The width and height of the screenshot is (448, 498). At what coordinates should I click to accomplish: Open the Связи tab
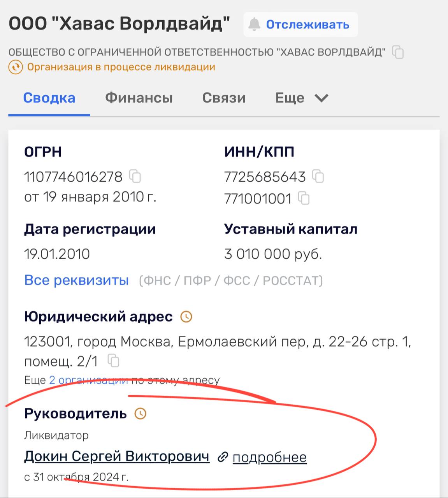pyautogui.click(x=224, y=98)
